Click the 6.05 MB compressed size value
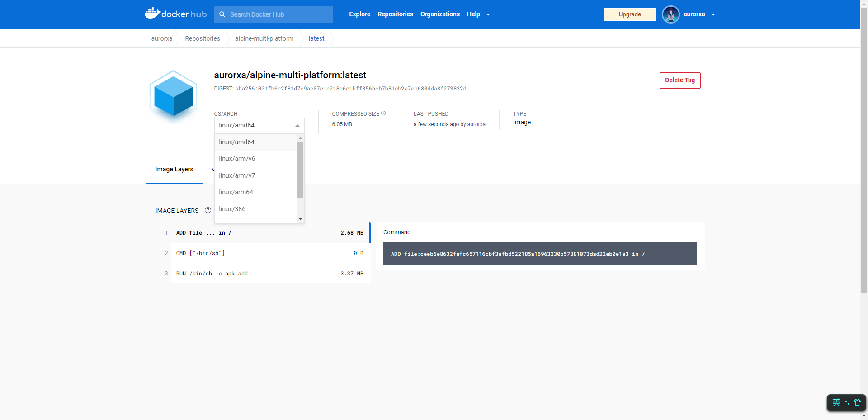 tap(342, 124)
